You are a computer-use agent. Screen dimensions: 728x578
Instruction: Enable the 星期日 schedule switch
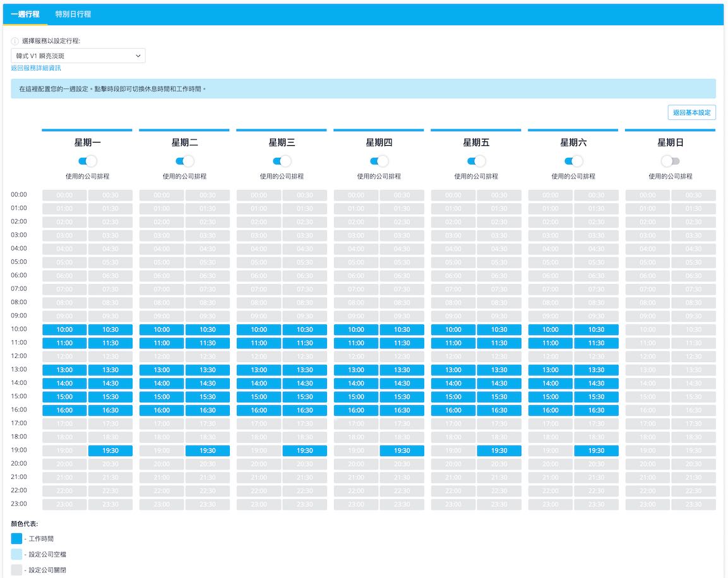click(x=671, y=161)
